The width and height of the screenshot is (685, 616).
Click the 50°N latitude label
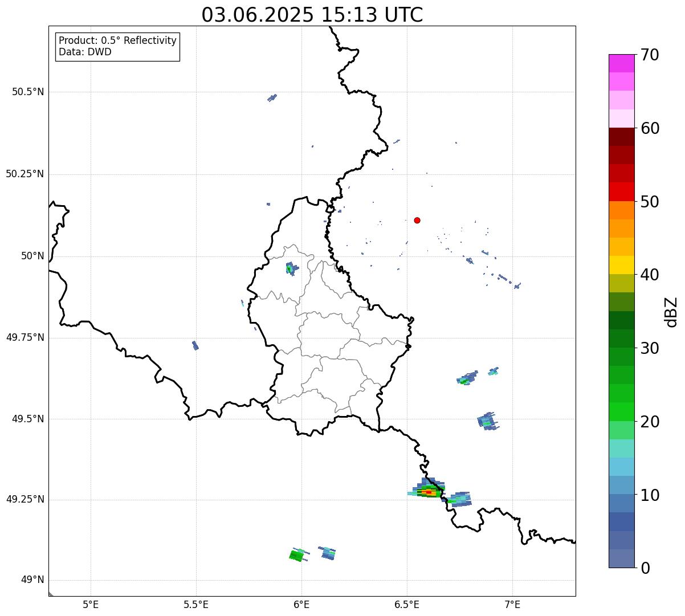pos(32,256)
